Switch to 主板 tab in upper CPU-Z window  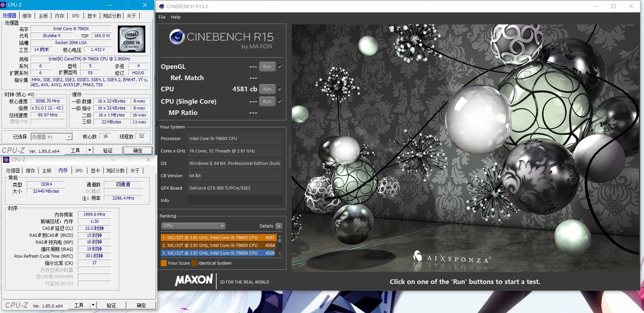click(43, 16)
